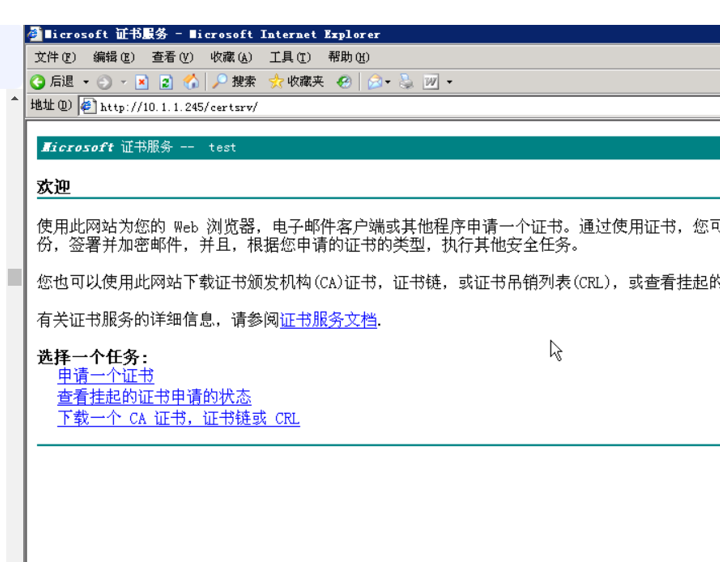The height and width of the screenshot is (562, 720).
Task: Open the 编辑(E) menu
Action: [x=113, y=57]
